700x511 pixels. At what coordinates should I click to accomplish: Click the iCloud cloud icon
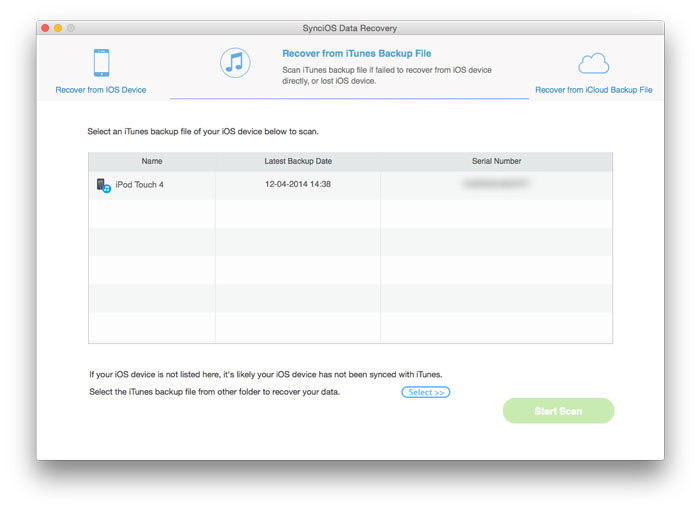coord(593,63)
